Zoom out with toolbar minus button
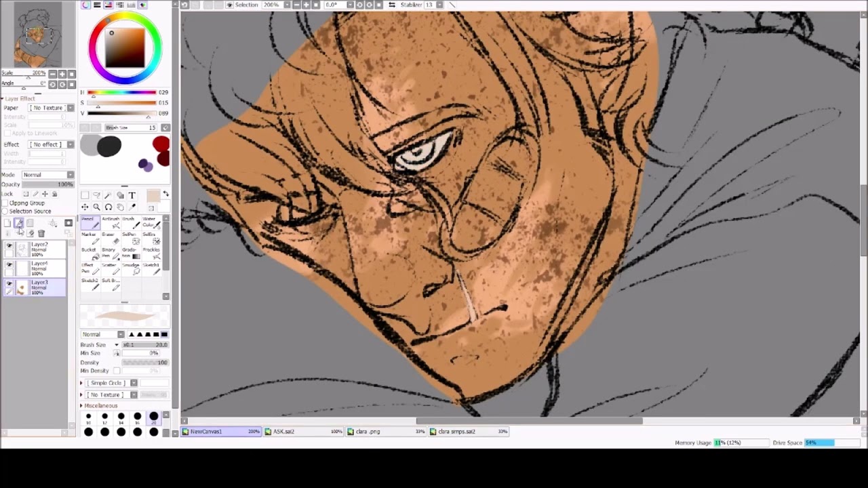 pyautogui.click(x=296, y=5)
